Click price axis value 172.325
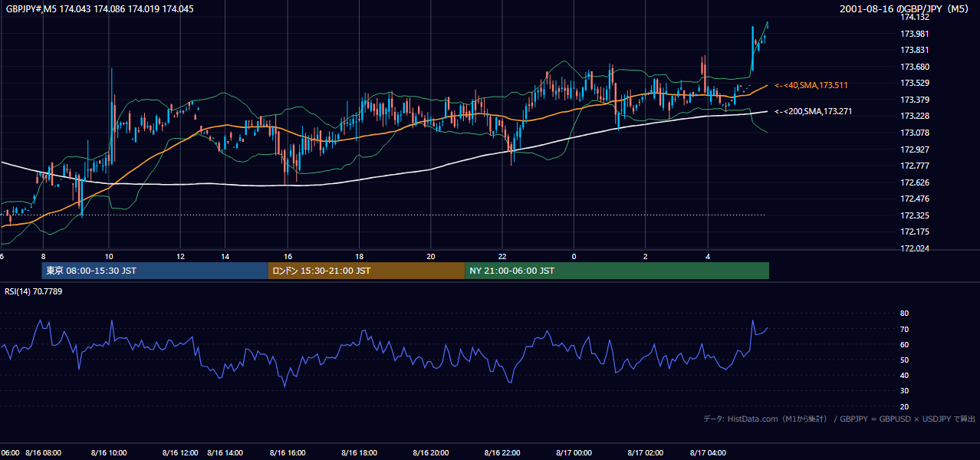The image size is (980, 460). click(x=915, y=215)
